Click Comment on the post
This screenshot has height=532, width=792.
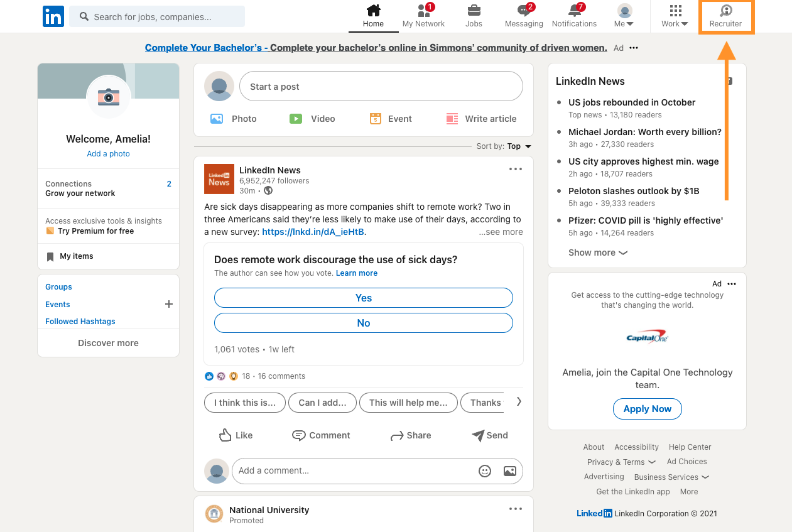pyautogui.click(x=321, y=435)
